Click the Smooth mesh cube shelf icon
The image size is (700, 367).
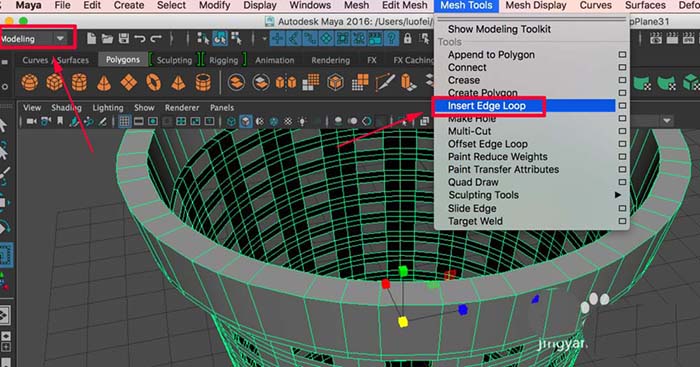pos(335,83)
